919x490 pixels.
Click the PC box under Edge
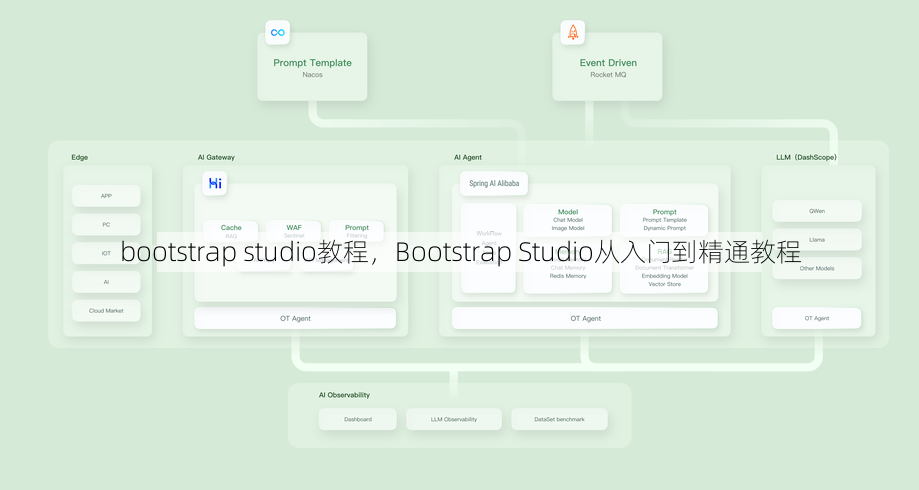tap(106, 224)
